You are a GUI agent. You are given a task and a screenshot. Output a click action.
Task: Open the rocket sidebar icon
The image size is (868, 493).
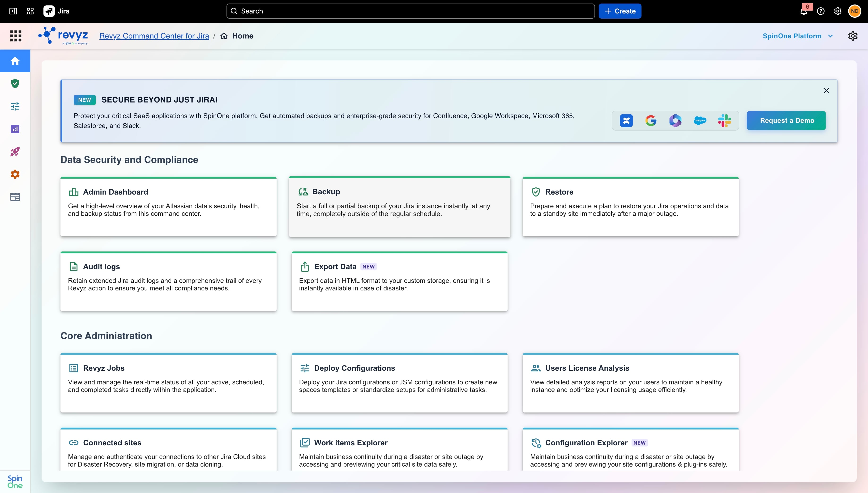(15, 152)
